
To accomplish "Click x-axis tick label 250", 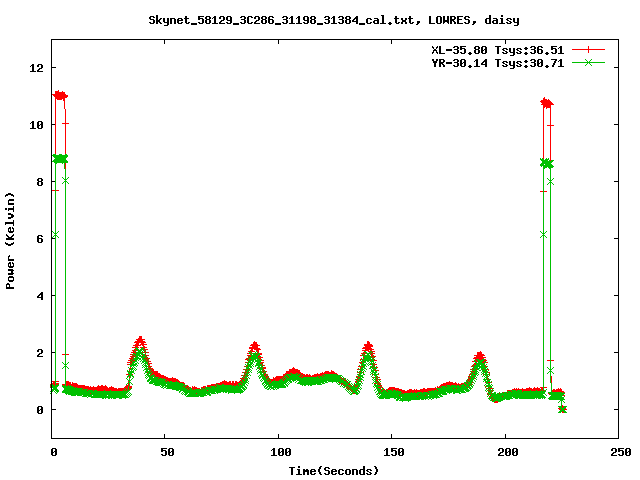I will 621,452.
